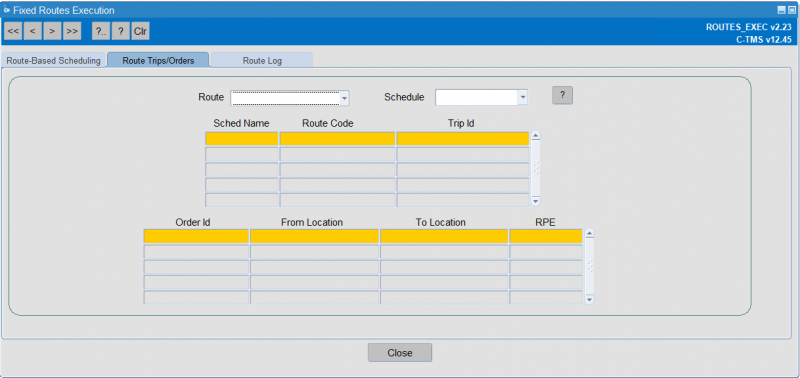Select the Route Trips/Orders tab
The image size is (800, 378).
158,60
